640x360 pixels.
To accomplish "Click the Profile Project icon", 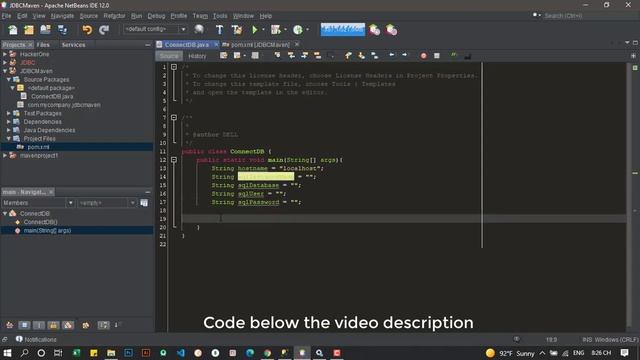I will point(298,29).
